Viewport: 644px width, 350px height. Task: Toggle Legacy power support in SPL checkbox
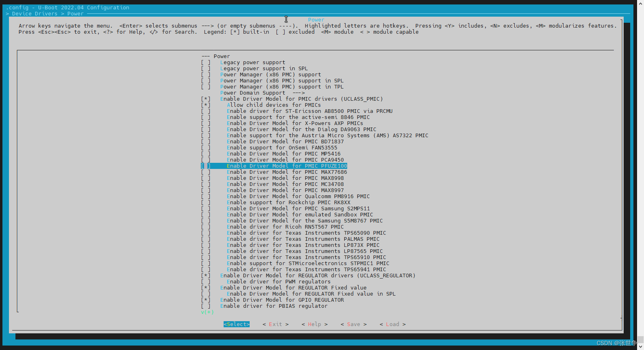pyautogui.click(x=206, y=69)
